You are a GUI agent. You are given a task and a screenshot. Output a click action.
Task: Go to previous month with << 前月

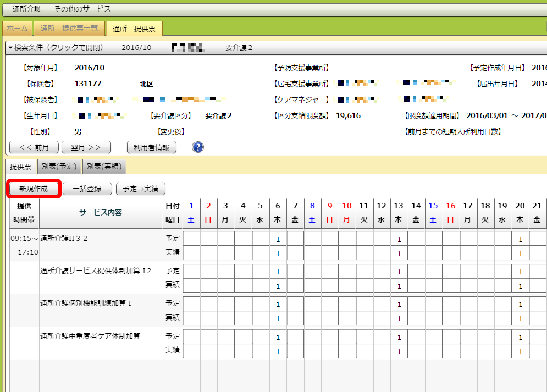[34, 147]
